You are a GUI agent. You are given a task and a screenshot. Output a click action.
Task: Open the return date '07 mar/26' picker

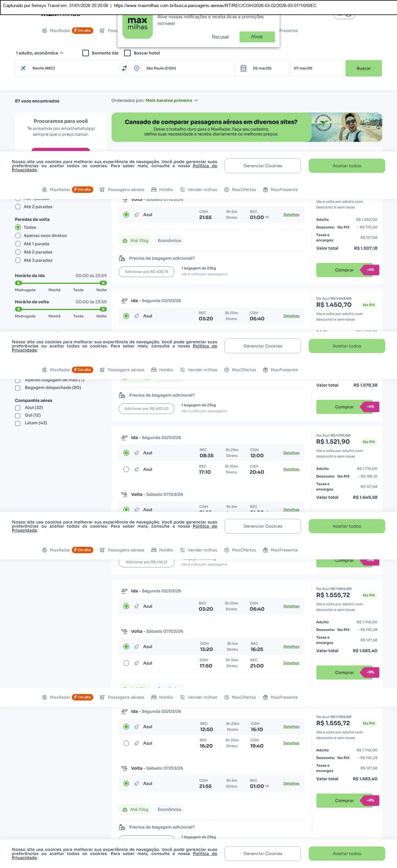point(317,68)
